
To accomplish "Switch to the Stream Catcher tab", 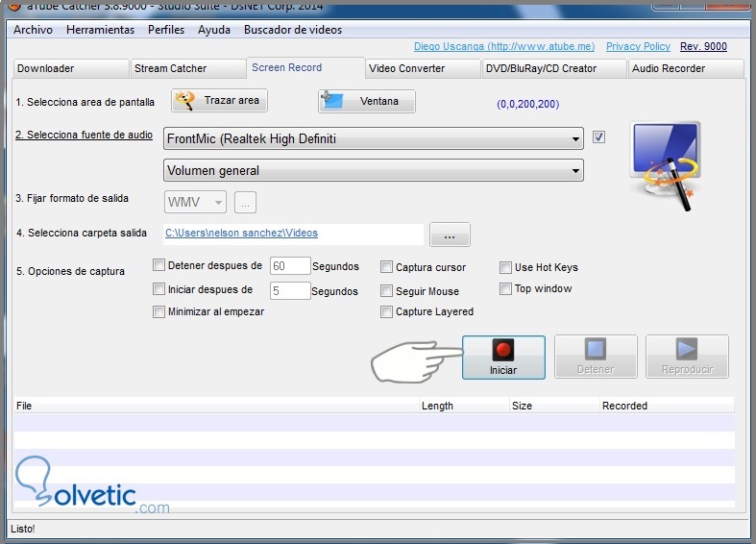I will pyautogui.click(x=188, y=68).
